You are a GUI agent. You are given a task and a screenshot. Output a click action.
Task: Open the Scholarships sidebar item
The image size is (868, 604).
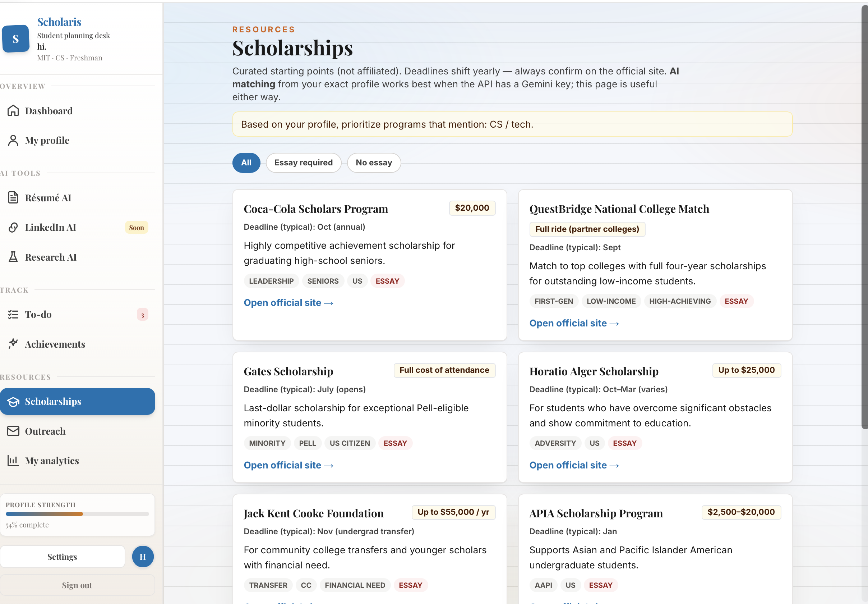(78, 401)
